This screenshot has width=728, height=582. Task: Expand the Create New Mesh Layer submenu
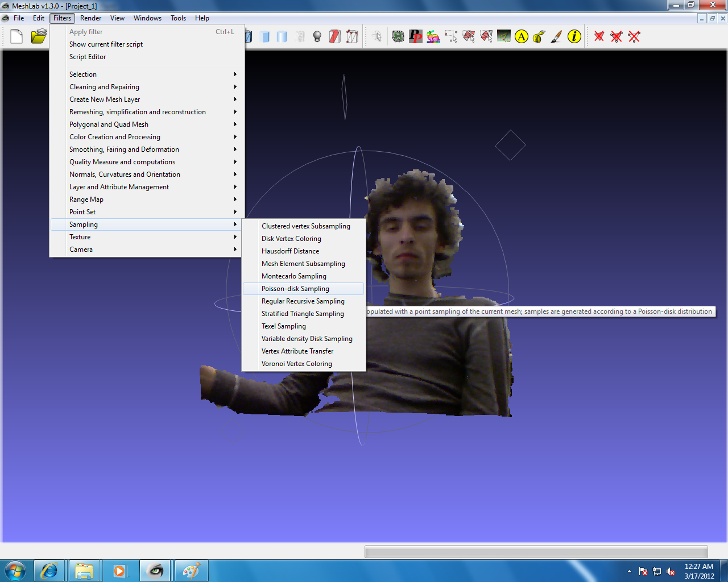point(148,99)
